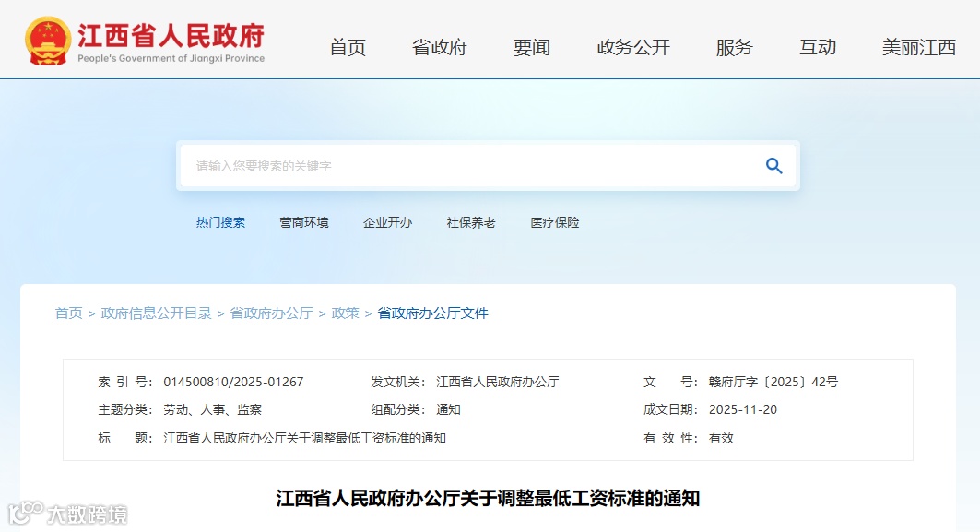Open the 要闻 nav menu item
Screen dimensions: 980x532
531,47
